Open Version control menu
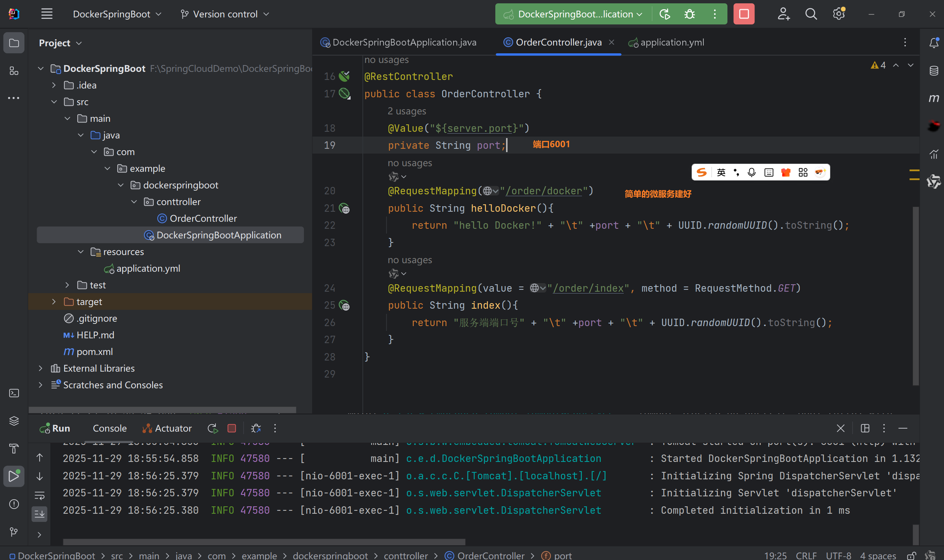Viewport: 944px width, 560px height. 225,14
